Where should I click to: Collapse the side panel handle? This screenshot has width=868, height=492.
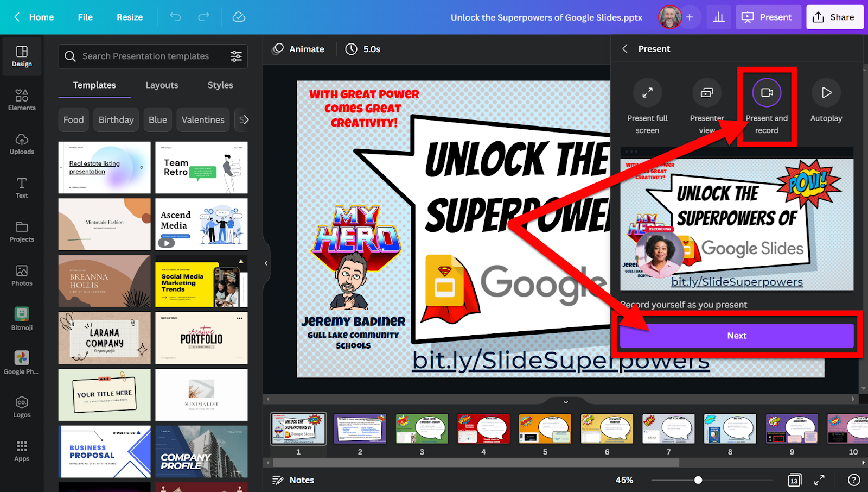pos(266,263)
